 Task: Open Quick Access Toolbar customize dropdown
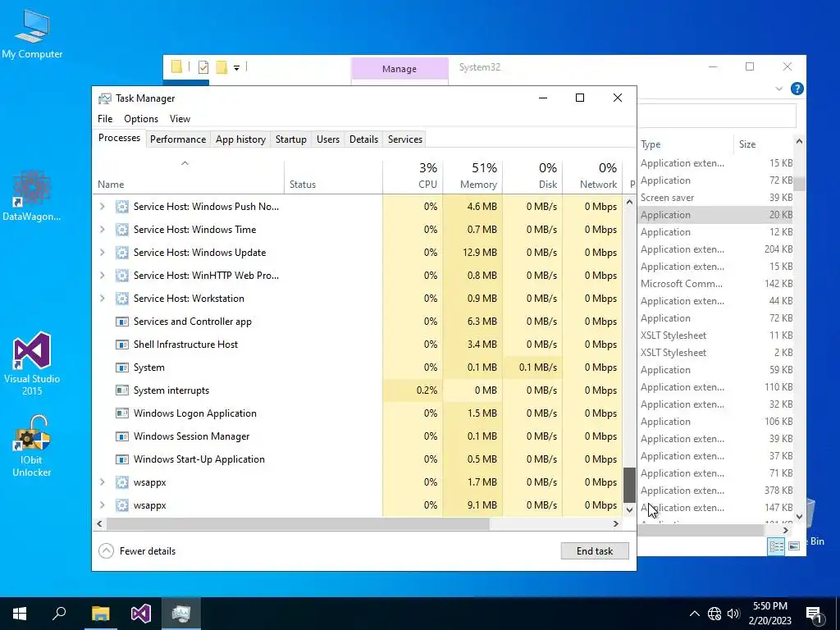pyautogui.click(x=236, y=67)
